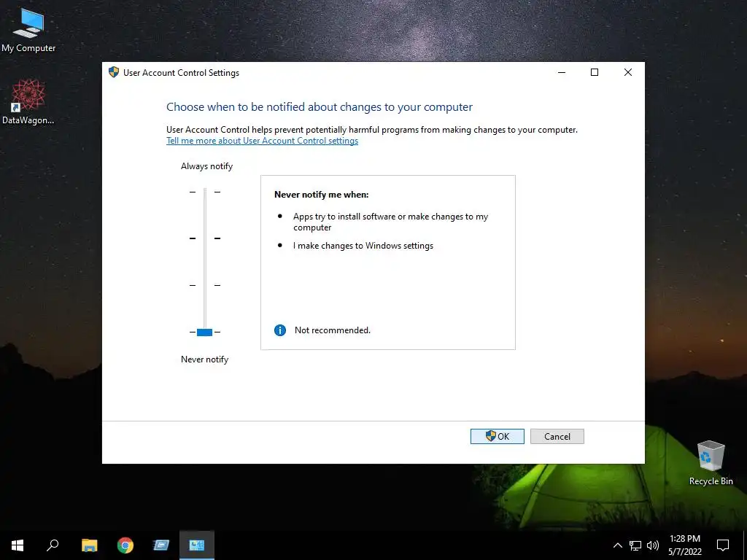Click the Cancel button
The width and height of the screenshot is (747, 560).
(557, 436)
